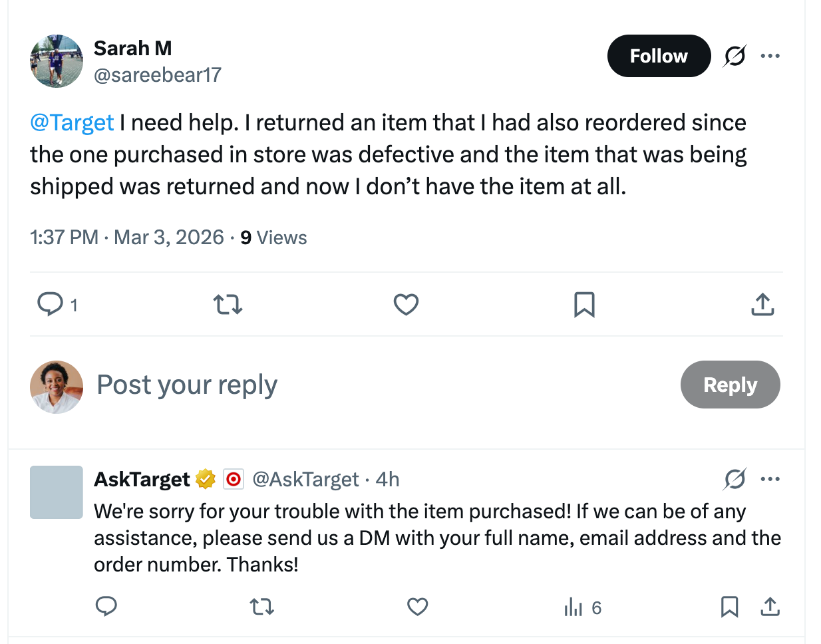Bookmark Sarah M's tweet
The width and height of the screenshot is (821, 644).
tap(584, 304)
